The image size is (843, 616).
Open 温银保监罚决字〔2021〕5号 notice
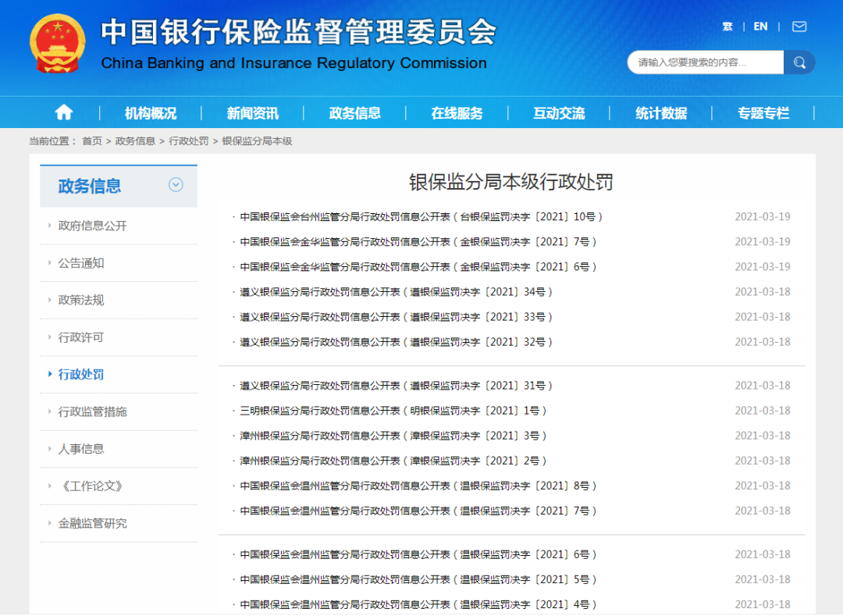point(418,579)
